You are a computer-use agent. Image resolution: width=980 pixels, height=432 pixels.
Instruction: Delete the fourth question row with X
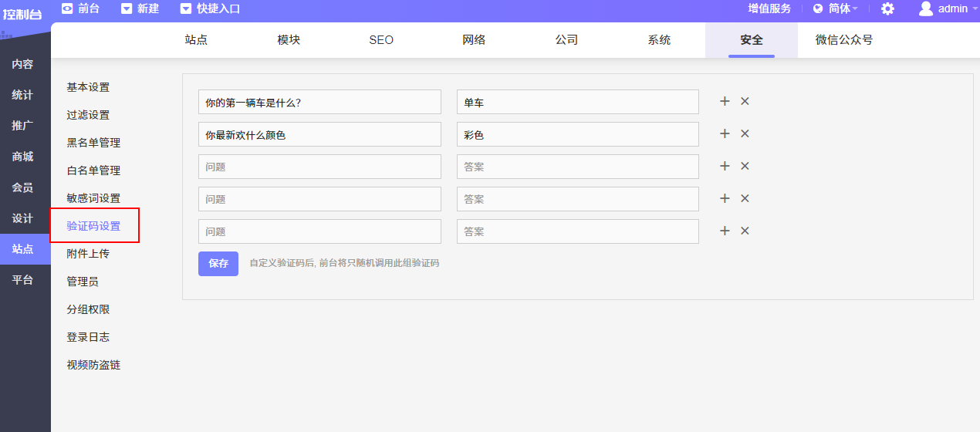pos(745,199)
